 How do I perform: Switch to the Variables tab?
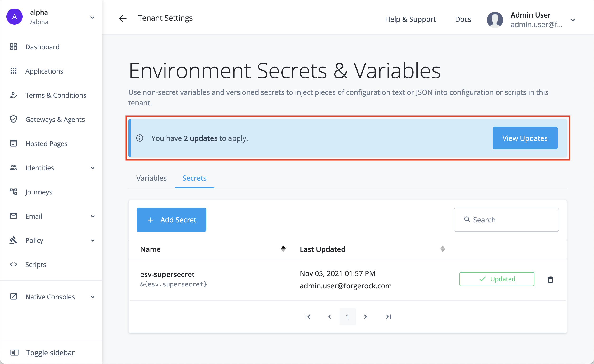(x=151, y=178)
